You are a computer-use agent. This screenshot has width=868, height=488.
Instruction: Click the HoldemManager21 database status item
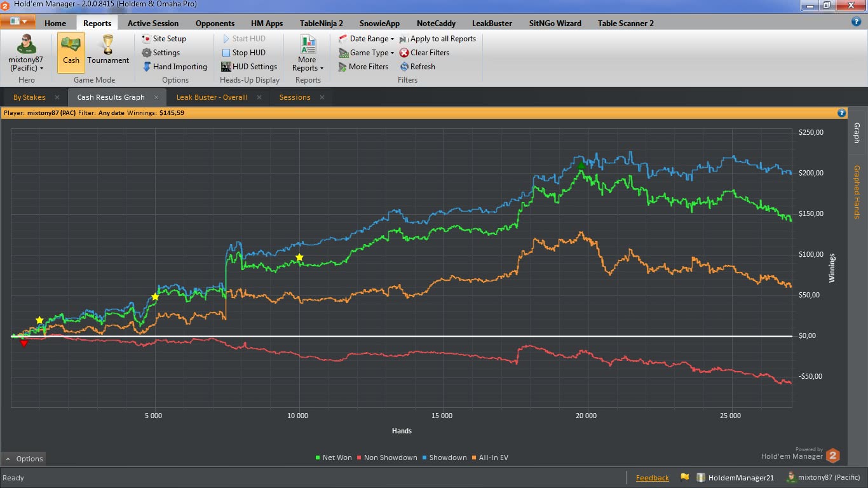(x=735, y=478)
